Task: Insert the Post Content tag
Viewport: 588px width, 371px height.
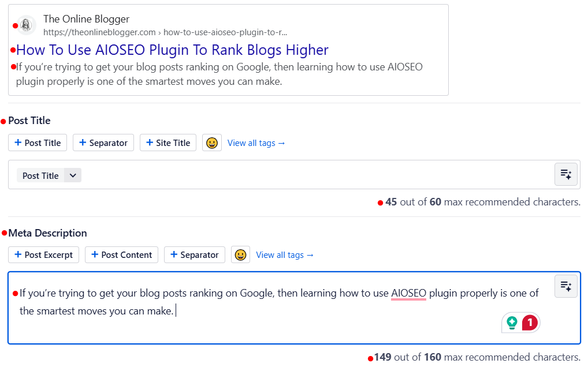Action: click(x=121, y=255)
